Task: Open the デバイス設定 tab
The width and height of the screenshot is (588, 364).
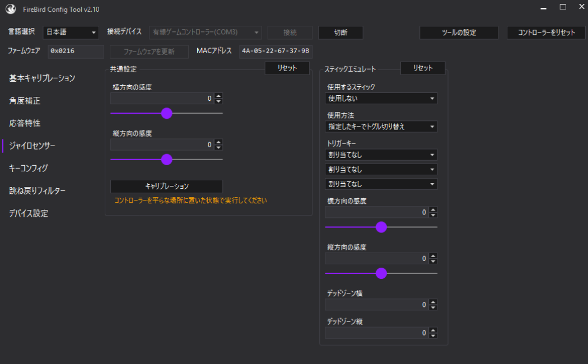Action: (x=29, y=213)
